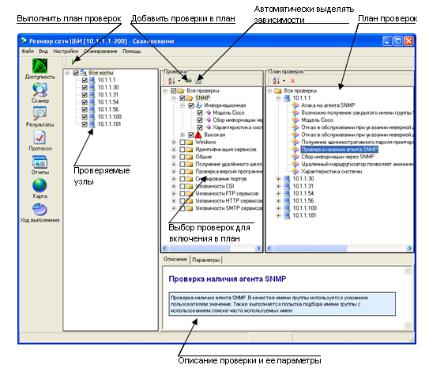
Task: Uncheck host 10.1.1.101 in the hosts list
Action: [84, 124]
